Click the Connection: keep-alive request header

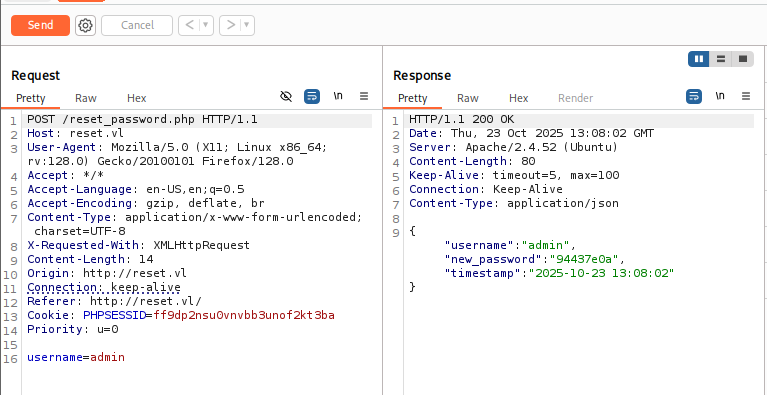(x=104, y=287)
